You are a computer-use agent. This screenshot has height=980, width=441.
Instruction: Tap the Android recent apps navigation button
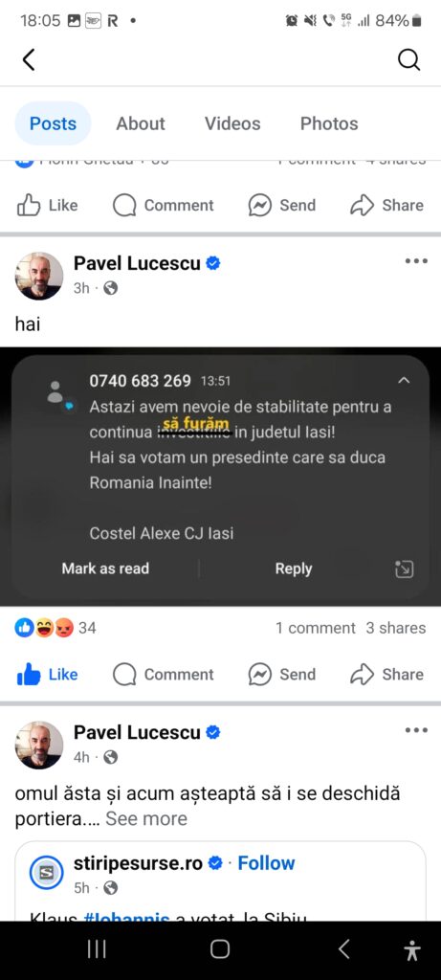pyautogui.click(x=97, y=949)
